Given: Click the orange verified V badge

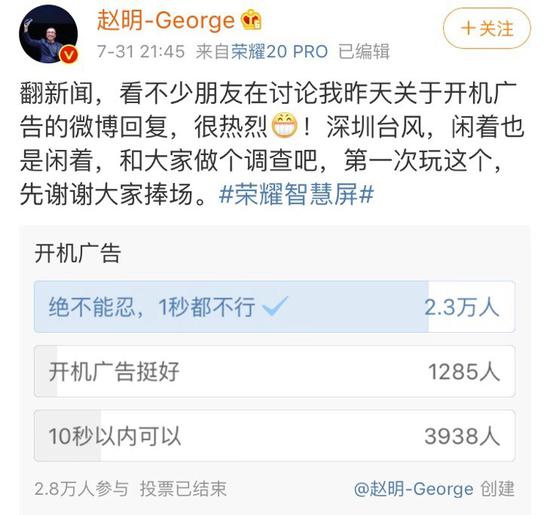Looking at the screenshot, I should pos(69,55).
